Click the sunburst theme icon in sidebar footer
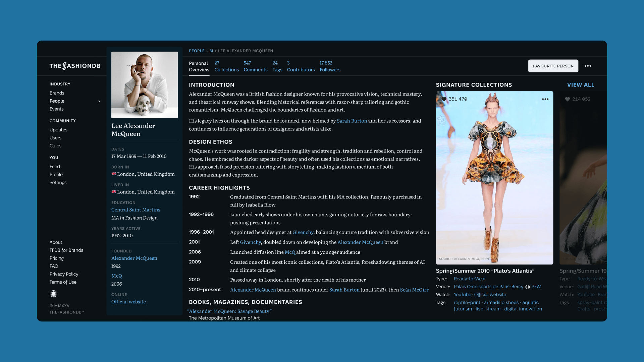 53,294
